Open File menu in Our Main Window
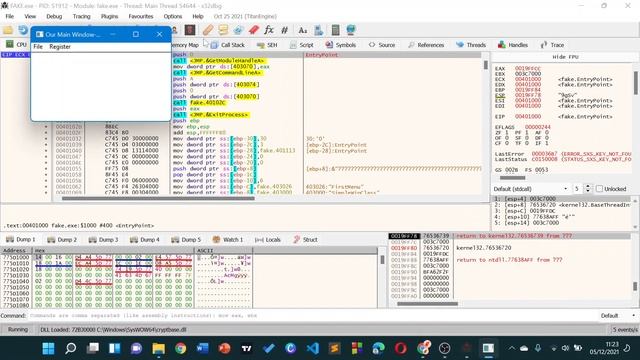Screen dimensions: 640x360 pyautogui.click(x=38, y=47)
